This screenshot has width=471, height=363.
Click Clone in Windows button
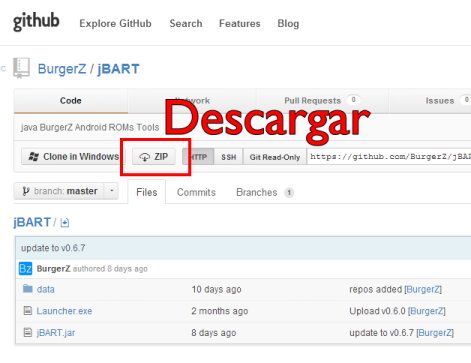tap(70, 156)
